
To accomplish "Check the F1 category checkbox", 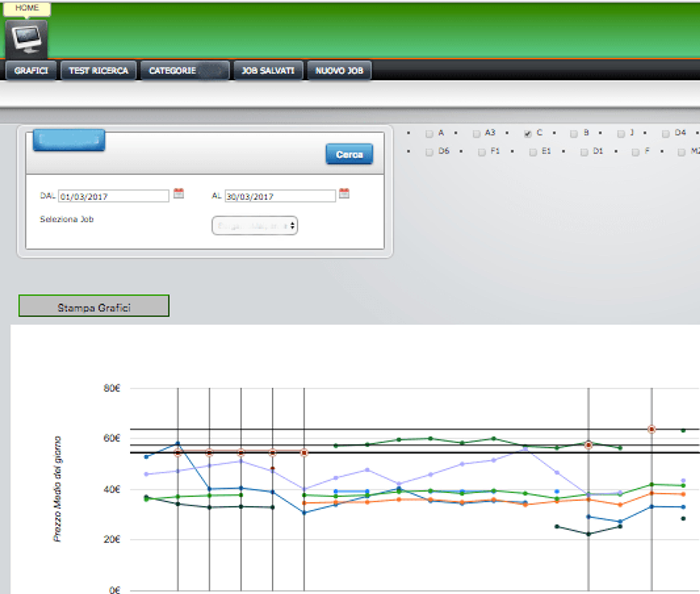I will [482, 152].
